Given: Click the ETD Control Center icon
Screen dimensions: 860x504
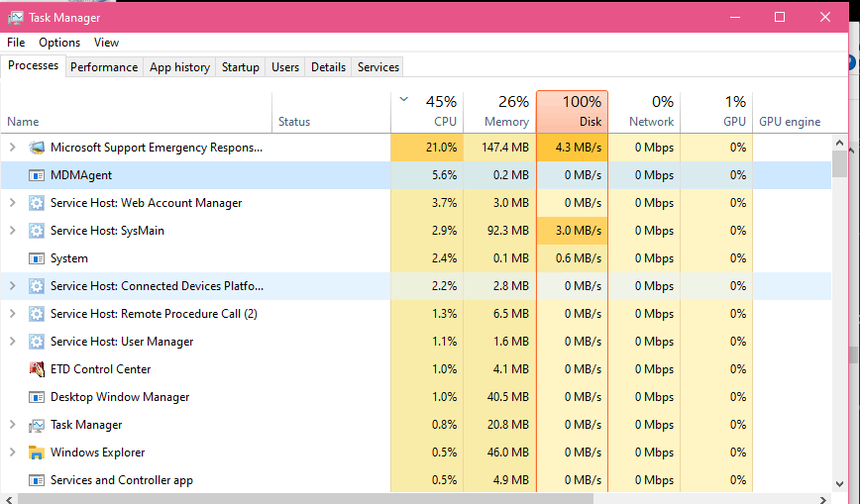Looking at the screenshot, I should (37, 369).
